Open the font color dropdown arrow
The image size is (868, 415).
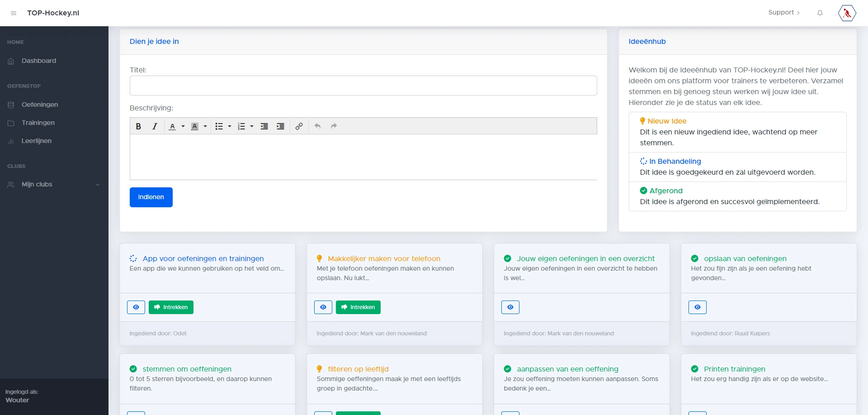pyautogui.click(x=183, y=126)
